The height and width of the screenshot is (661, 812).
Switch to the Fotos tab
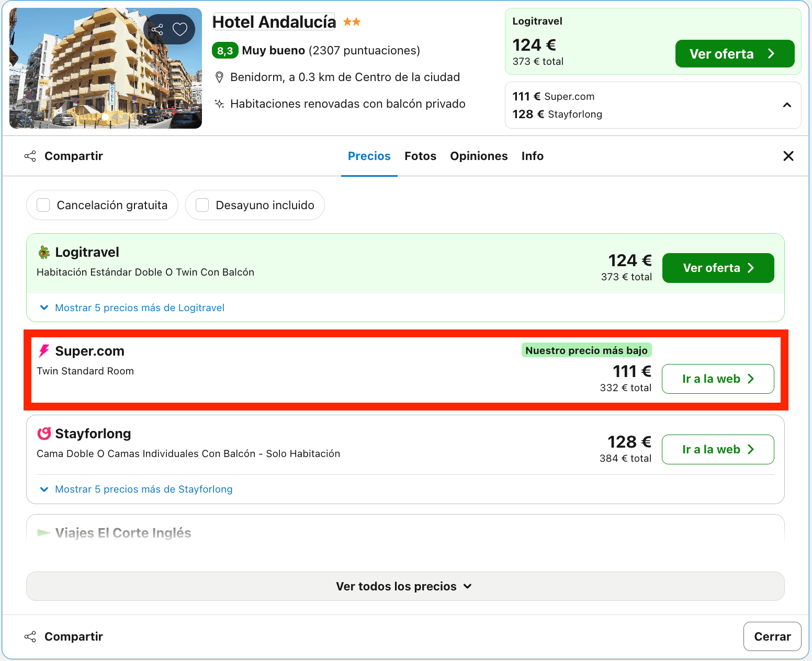[420, 156]
